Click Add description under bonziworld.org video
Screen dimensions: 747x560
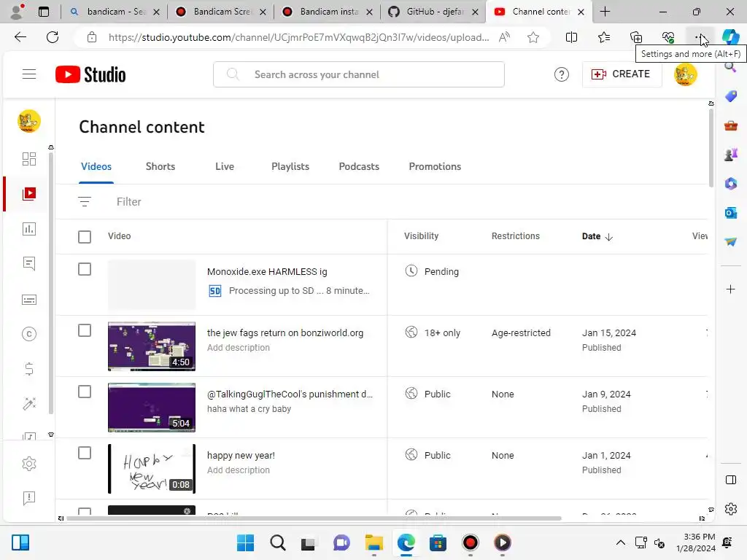[239, 348]
